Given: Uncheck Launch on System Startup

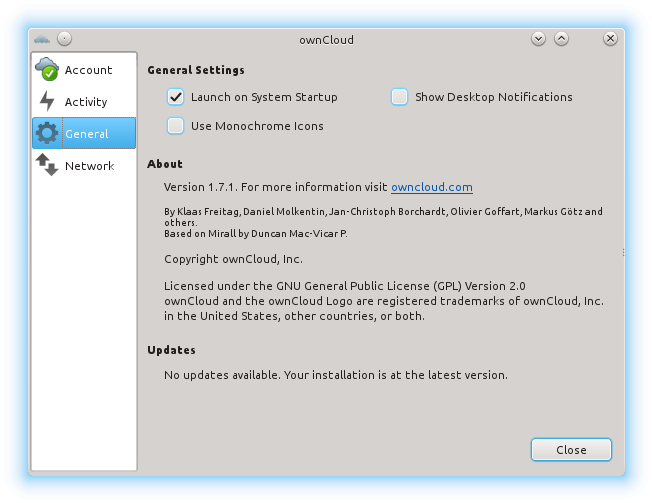Looking at the screenshot, I should (175, 97).
